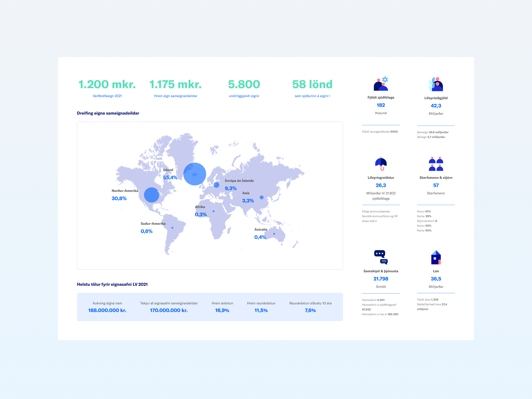The width and height of the screenshot is (532, 399).
Task: Click the Suður-Ameríka map dot
Action: pos(172,228)
